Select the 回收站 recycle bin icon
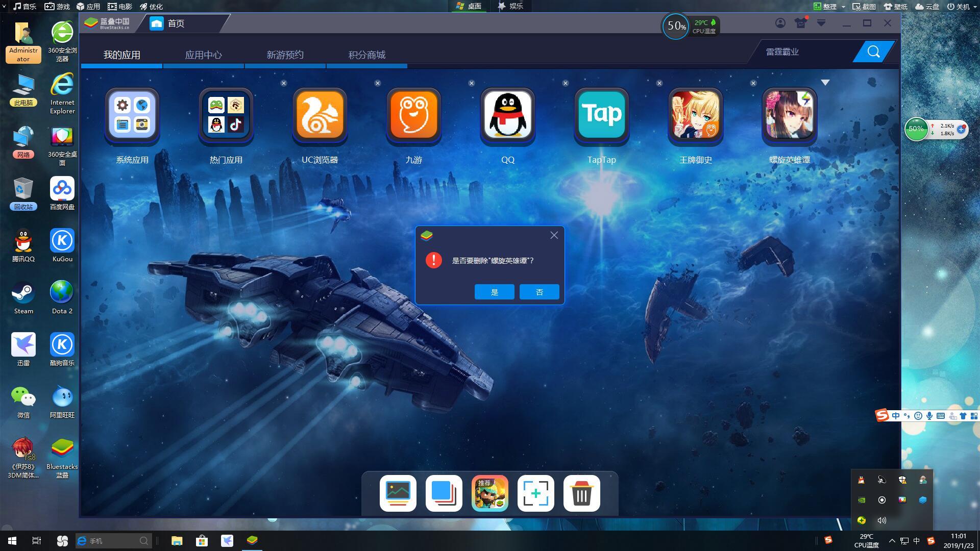 pyautogui.click(x=23, y=193)
